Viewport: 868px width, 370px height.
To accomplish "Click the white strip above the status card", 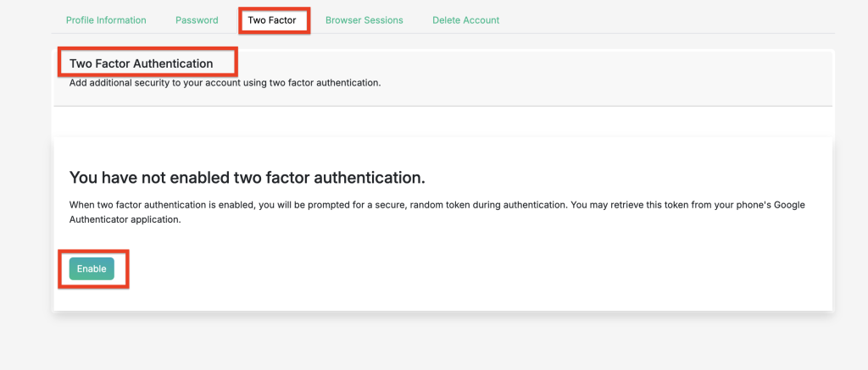I will click(x=442, y=123).
